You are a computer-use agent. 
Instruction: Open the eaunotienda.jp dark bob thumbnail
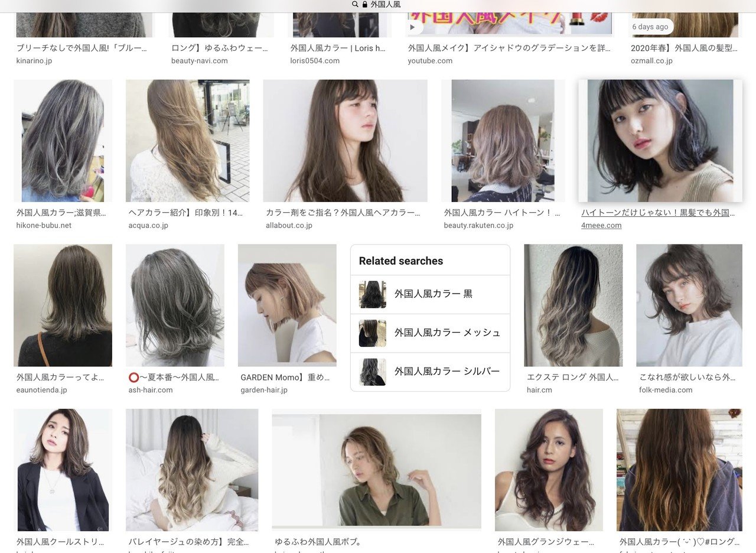(x=63, y=305)
